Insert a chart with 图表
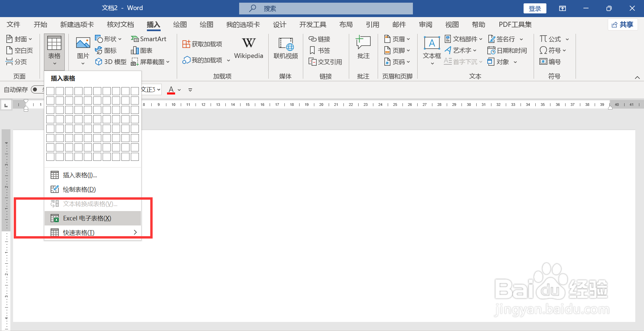644x331 pixels. pyautogui.click(x=142, y=51)
